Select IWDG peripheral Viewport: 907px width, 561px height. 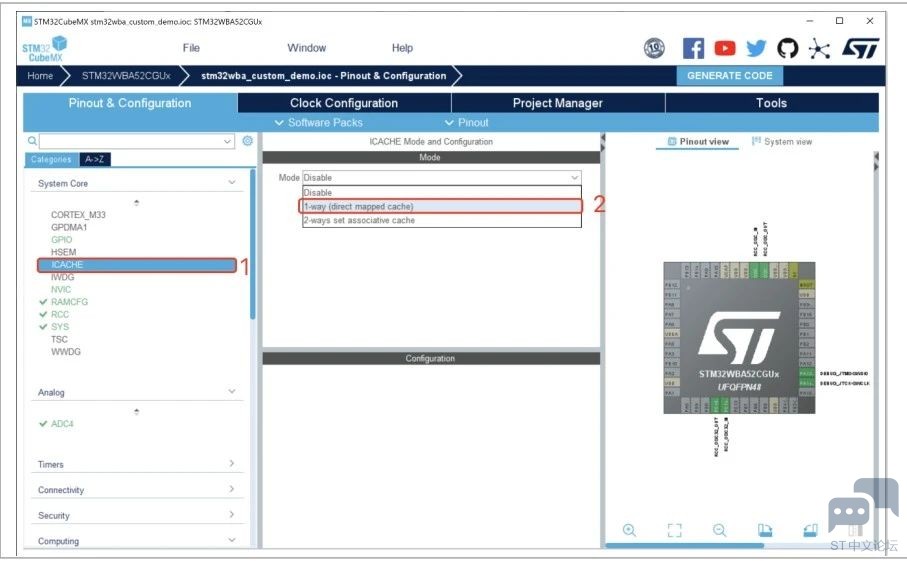coord(62,277)
